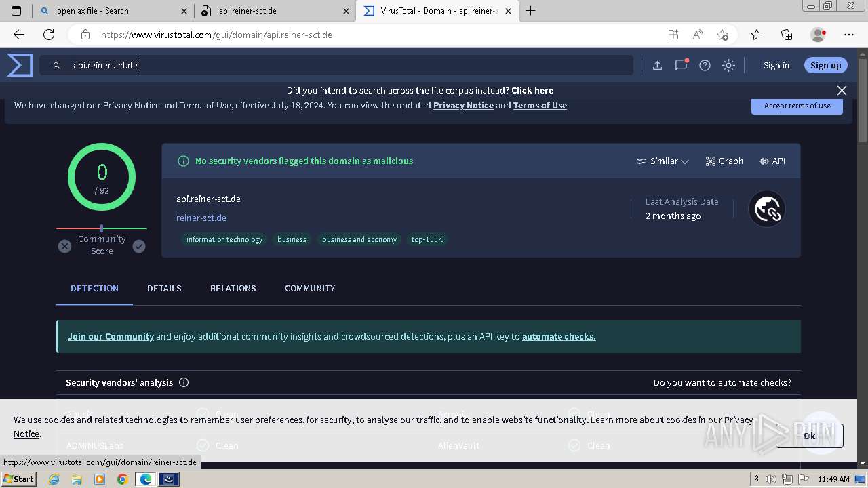This screenshot has height=488, width=868.
Task: Open the Favorites list icon
Action: (757, 35)
